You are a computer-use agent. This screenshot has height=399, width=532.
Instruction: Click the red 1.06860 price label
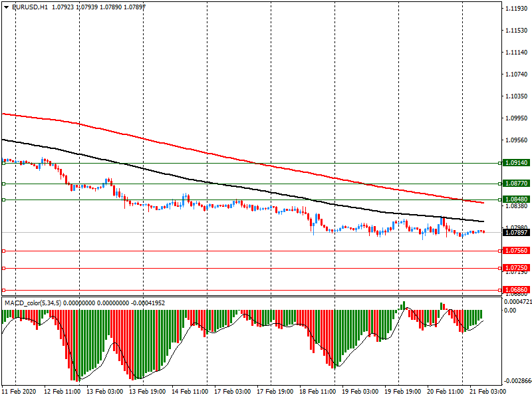pyautogui.click(x=517, y=291)
